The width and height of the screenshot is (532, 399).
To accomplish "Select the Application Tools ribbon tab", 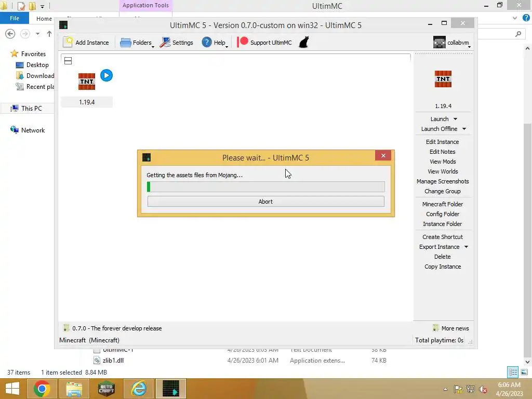I will tap(145, 5).
